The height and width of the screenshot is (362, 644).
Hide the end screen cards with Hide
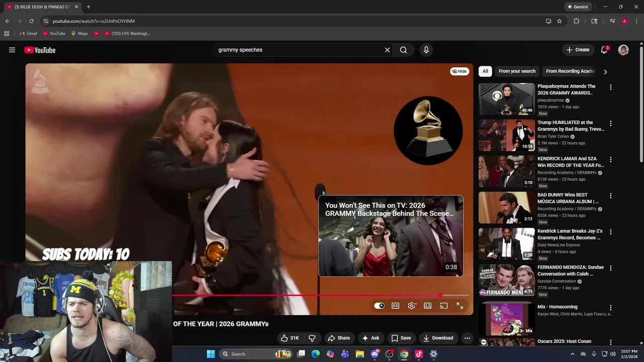[x=459, y=71]
